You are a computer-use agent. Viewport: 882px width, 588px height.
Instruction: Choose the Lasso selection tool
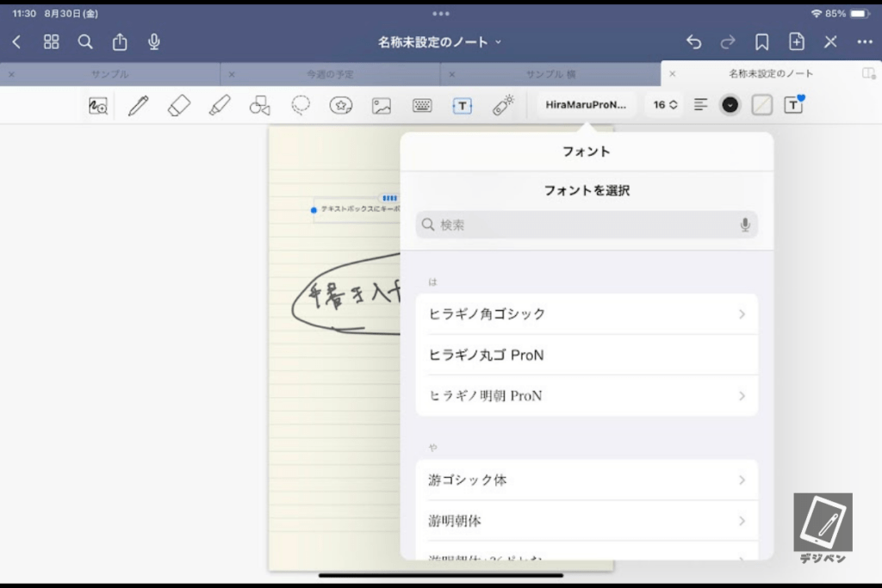[301, 105]
